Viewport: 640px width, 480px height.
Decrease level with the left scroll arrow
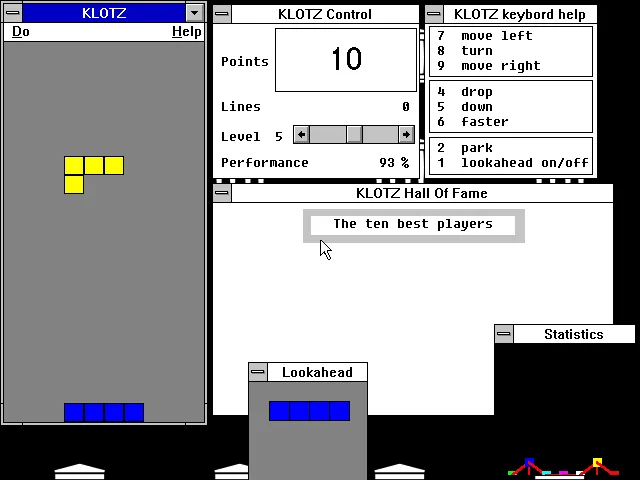click(x=301, y=135)
